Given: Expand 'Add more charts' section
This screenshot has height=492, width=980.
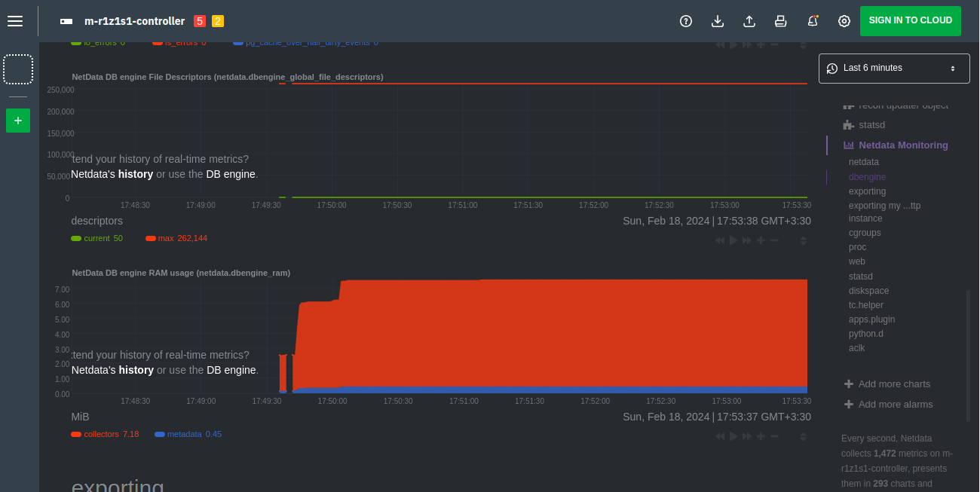Looking at the screenshot, I should [x=894, y=384].
